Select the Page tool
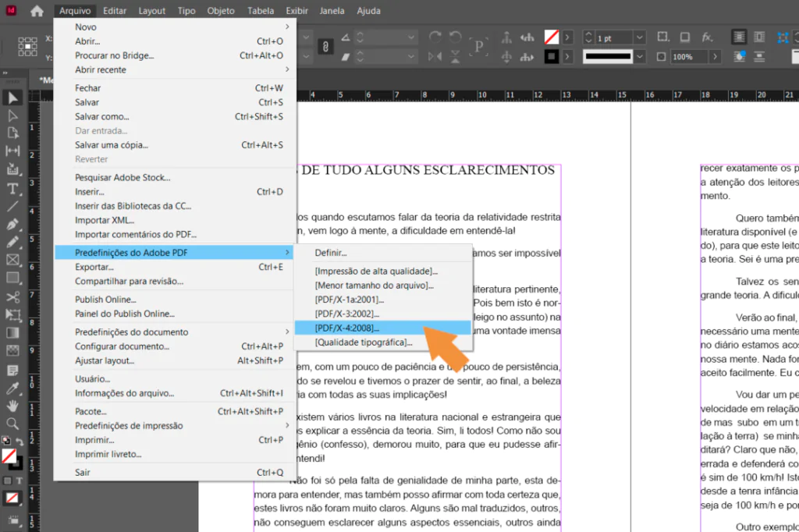The width and height of the screenshot is (799, 532). point(12,133)
